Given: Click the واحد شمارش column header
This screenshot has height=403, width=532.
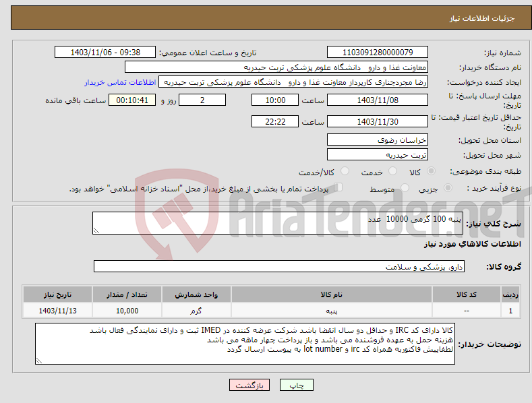Looking at the screenshot, I should click(x=196, y=294).
